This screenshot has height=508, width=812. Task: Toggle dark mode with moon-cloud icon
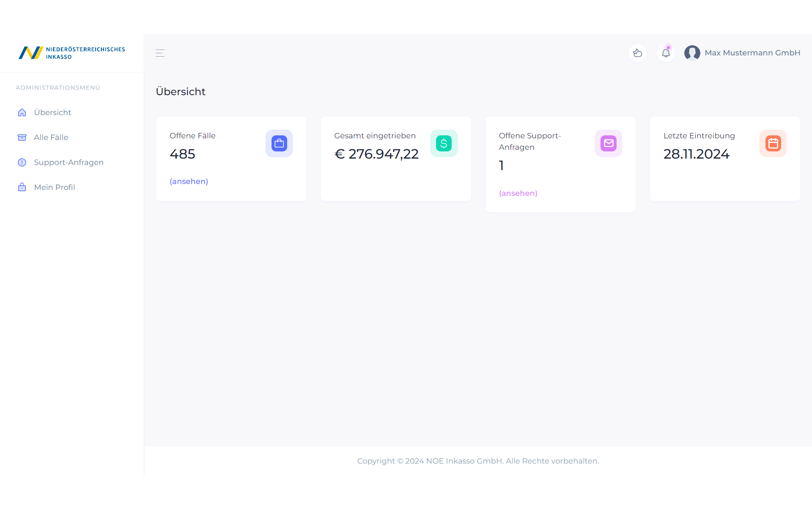(637, 53)
